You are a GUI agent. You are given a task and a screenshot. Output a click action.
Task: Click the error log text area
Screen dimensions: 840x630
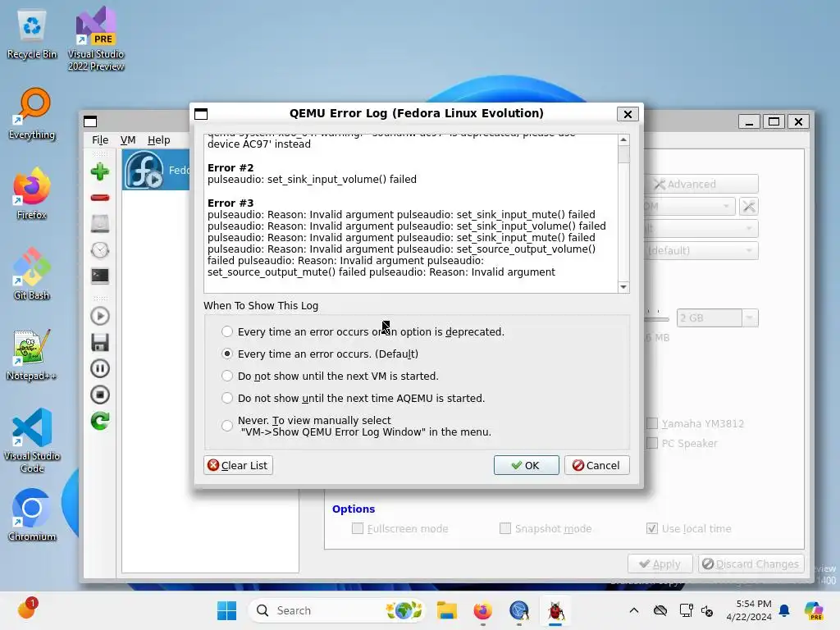point(411,213)
